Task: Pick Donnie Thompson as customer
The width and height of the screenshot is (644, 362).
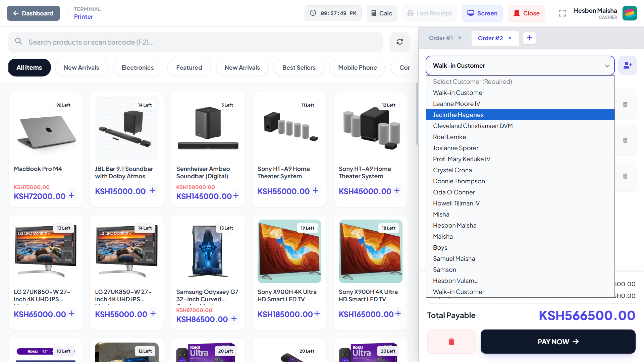Action: (x=520, y=181)
